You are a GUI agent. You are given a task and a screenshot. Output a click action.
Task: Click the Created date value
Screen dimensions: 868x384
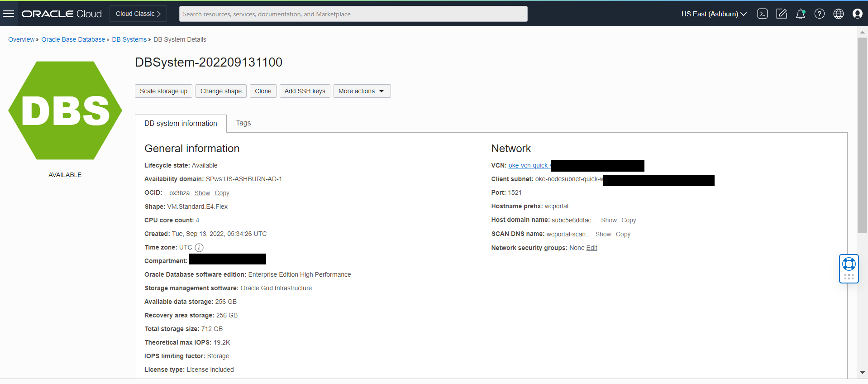[x=219, y=234]
